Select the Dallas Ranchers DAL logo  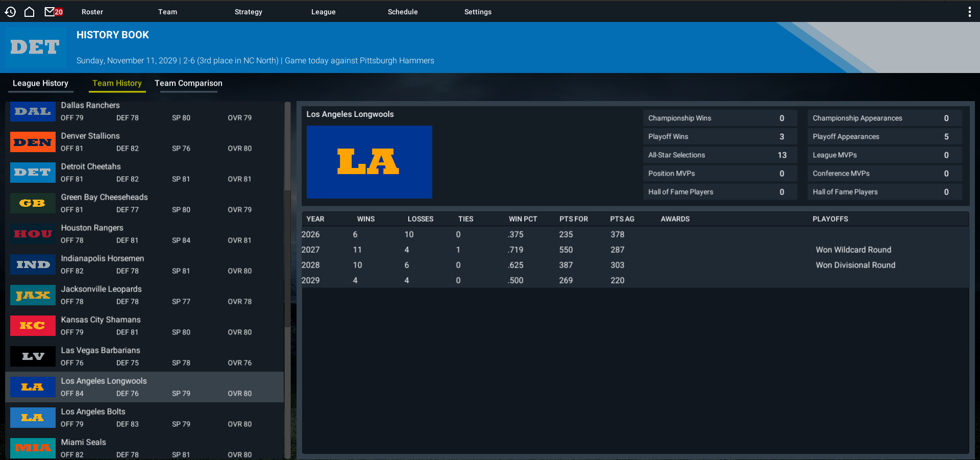33,111
